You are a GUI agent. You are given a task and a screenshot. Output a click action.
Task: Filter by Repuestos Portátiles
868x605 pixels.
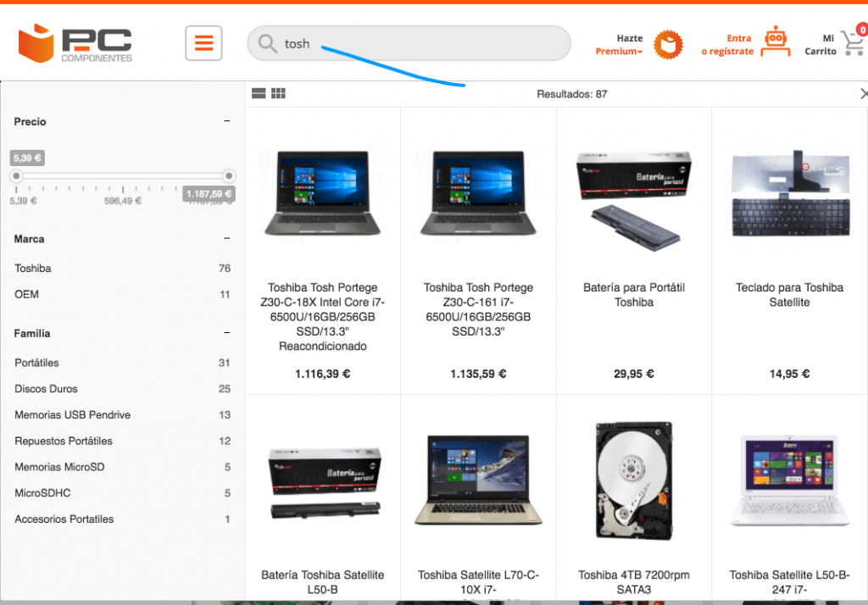point(122,441)
